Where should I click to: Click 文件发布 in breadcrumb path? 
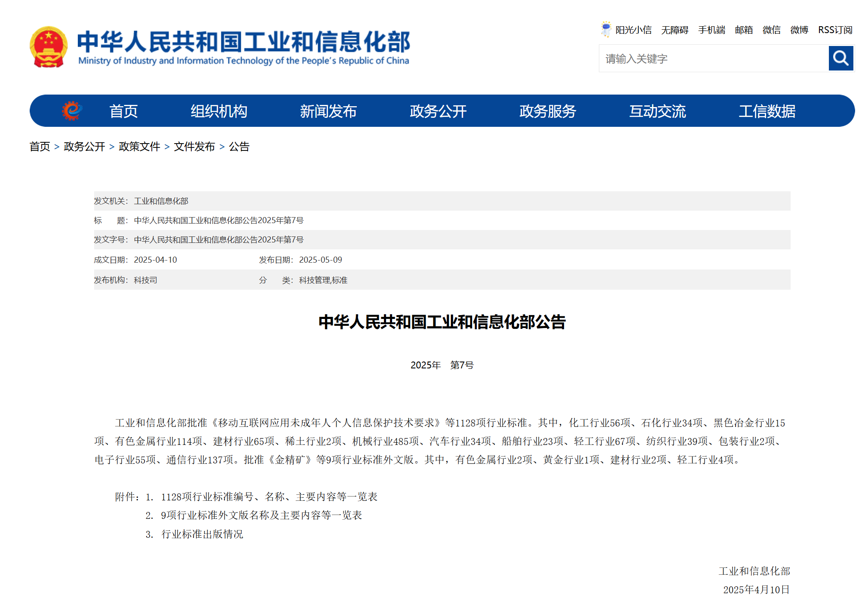(x=194, y=147)
